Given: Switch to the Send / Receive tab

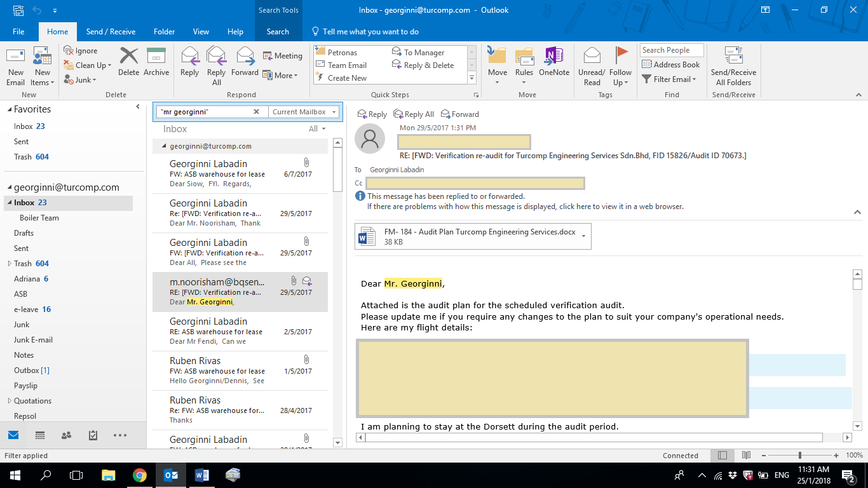Looking at the screenshot, I should click(x=111, y=32).
